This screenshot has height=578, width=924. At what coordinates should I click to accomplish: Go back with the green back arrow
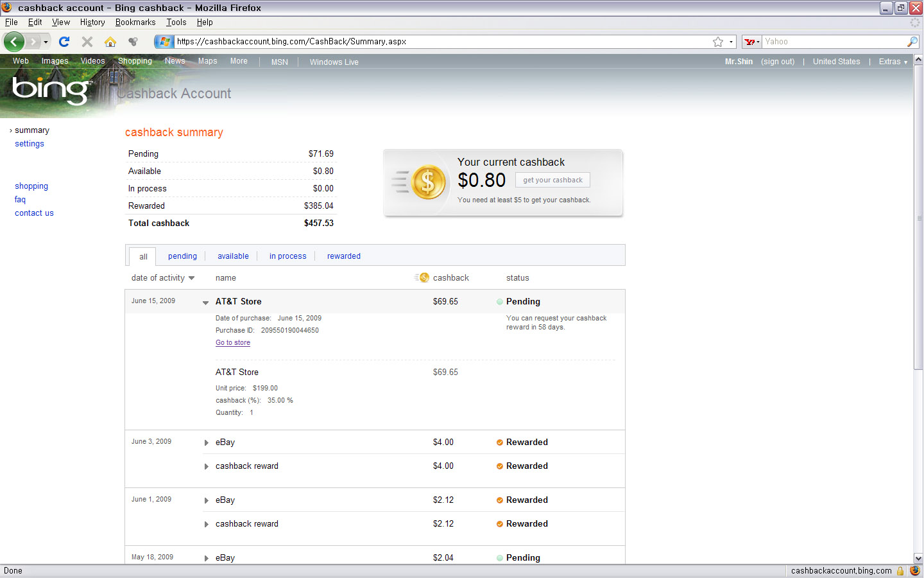13,42
